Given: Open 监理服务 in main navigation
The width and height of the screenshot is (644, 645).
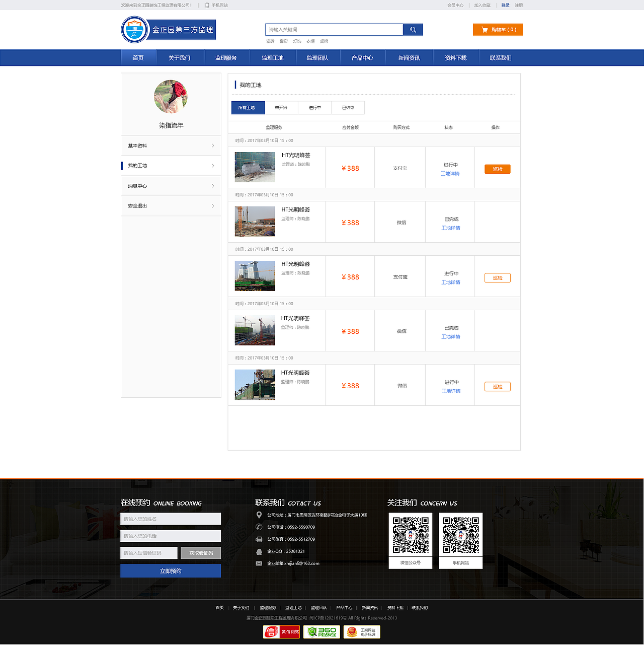Looking at the screenshot, I should [x=226, y=58].
